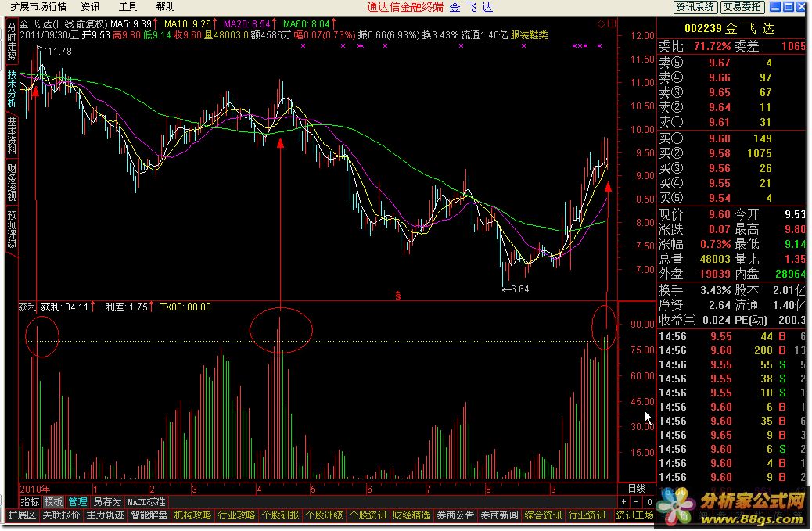
Task: Click the 指标 tab below the chart
Action: pyautogui.click(x=30, y=501)
